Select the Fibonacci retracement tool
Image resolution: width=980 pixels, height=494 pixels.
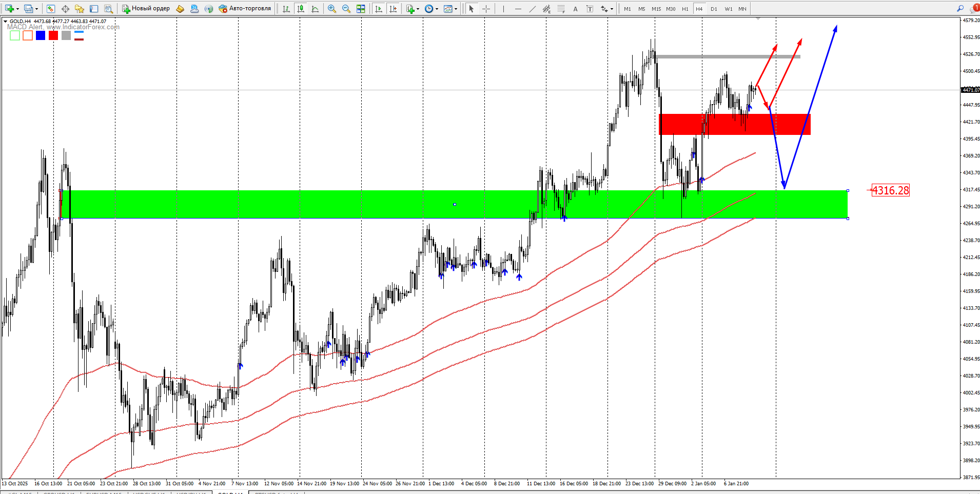(x=561, y=9)
